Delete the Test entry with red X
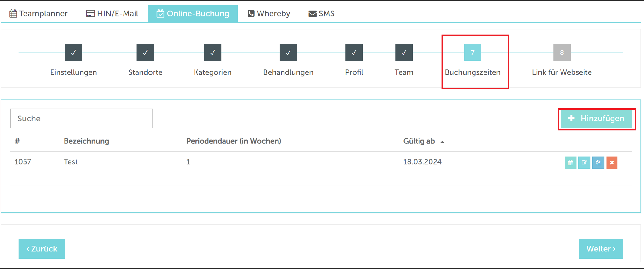Viewport: 644px width, 269px height. pos(612,163)
